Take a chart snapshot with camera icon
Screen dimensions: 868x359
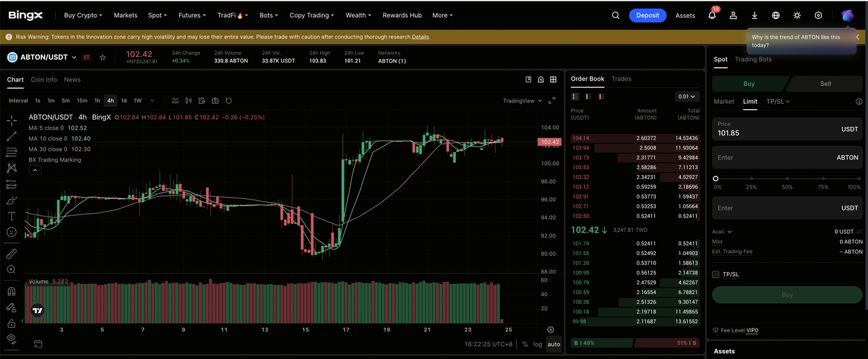(215, 100)
